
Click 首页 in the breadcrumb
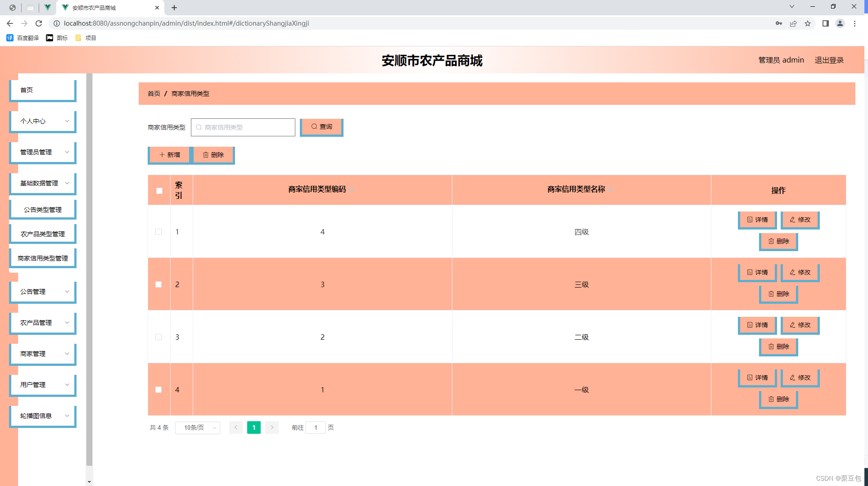coord(154,94)
